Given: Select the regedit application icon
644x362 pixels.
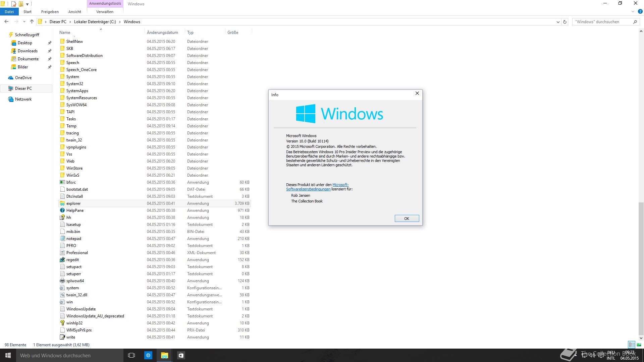Looking at the screenshot, I should tap(62, 260).
